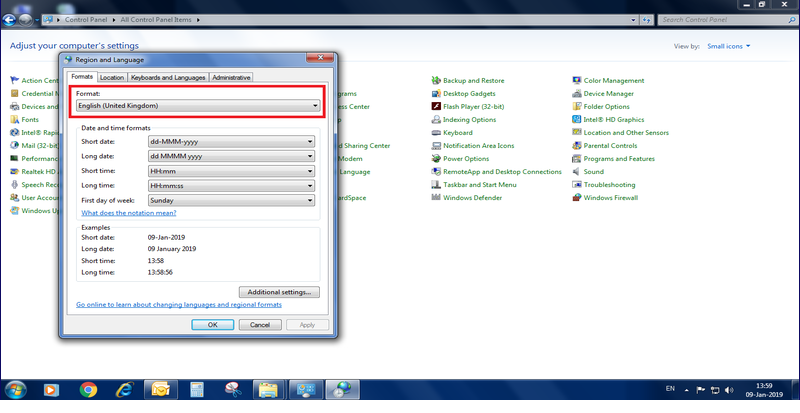
Task: Open the Calculator taskbar icon
Action: (x=196, y=390)
